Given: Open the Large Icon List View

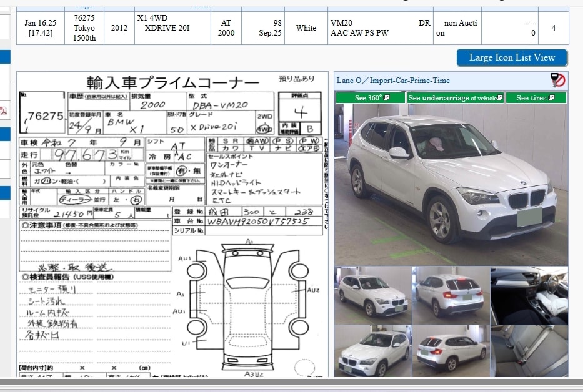Looking at the screenshot, I should coord(511,57).
